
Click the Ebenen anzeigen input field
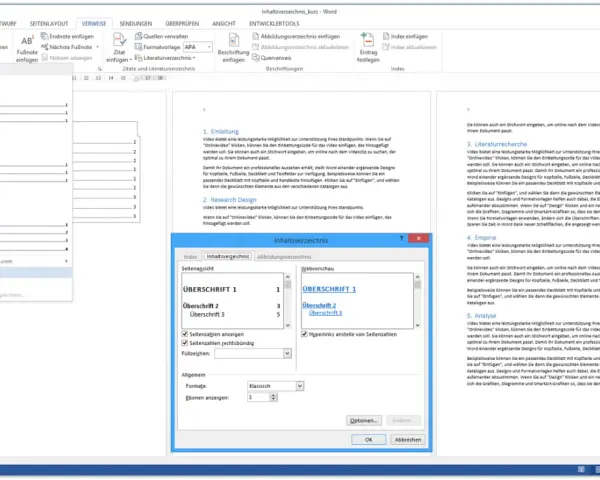click(x=259, y=397)
